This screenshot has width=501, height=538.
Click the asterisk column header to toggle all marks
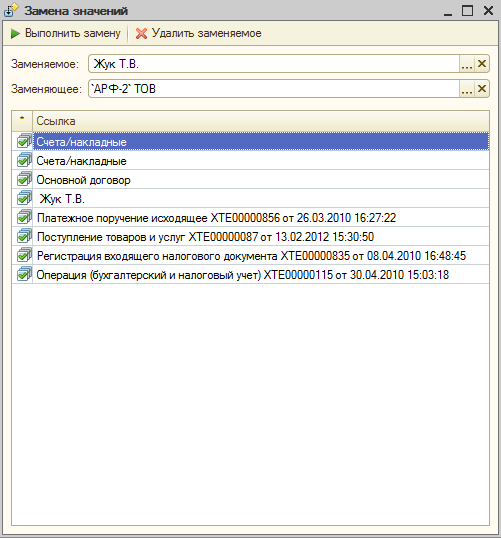[x=22, y=121]
